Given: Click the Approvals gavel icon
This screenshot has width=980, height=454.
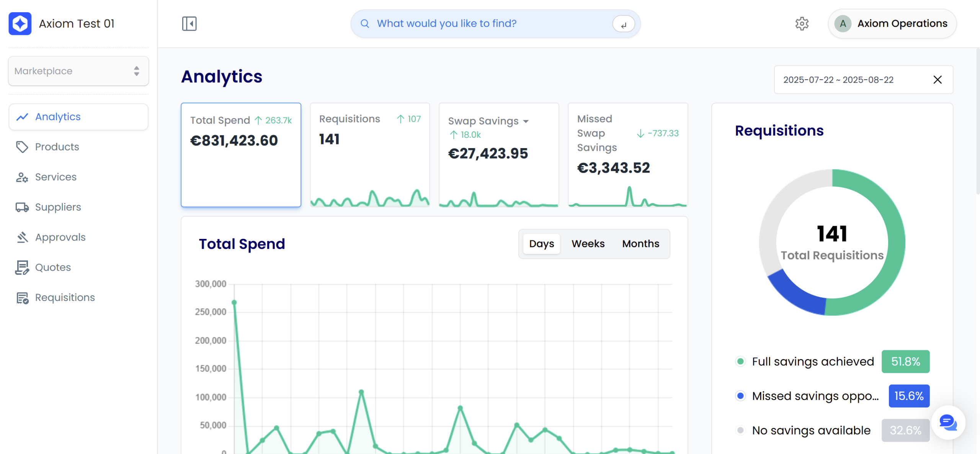Looking at the screenshot, I should tap(22, 237).
